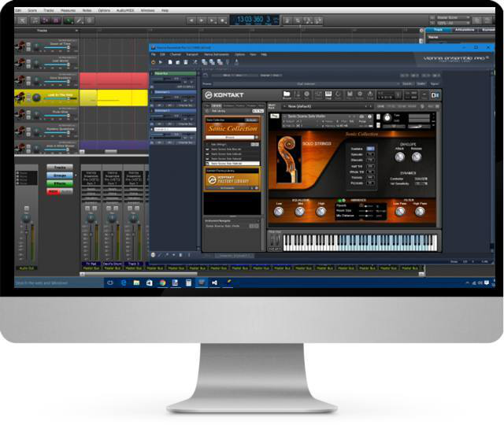Expand the Tracks header dropdown arrow
Image resolution: width=504 pixels, height=425 pixels.
coord(76,31)
